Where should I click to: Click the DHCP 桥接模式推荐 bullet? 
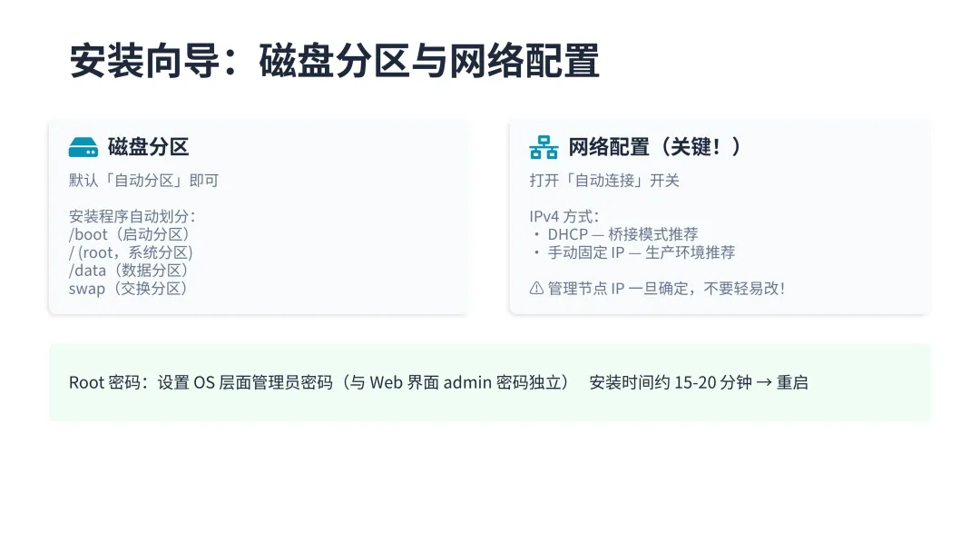coord(622,234)
